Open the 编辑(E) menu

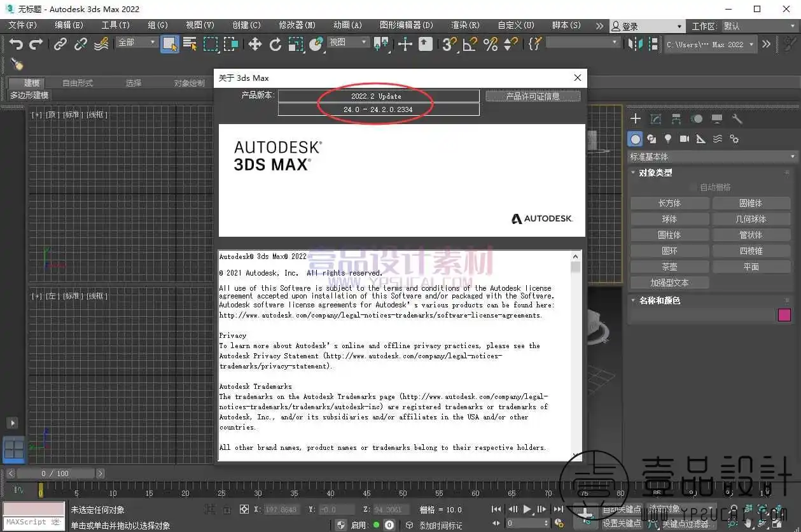(x=69, y=25)
